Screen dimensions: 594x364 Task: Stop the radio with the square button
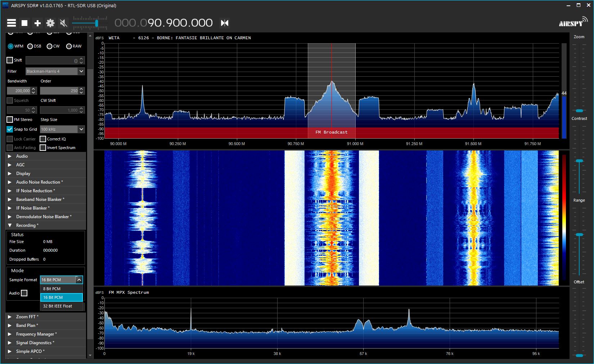tap(24, 23)
